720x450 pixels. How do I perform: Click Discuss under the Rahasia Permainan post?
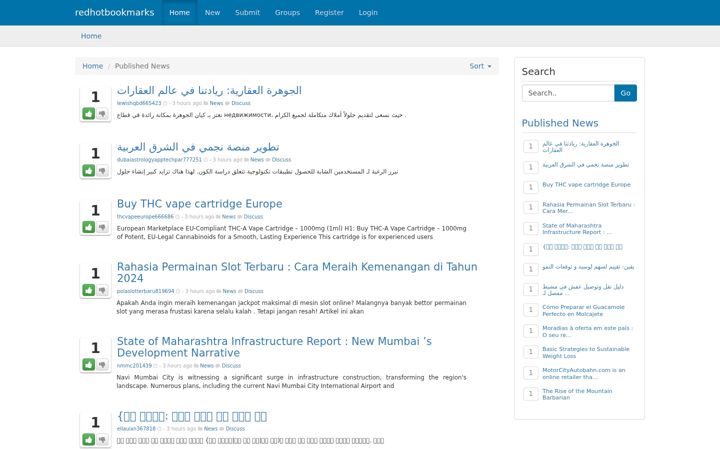pyautogui.click(x=254, y=291)
